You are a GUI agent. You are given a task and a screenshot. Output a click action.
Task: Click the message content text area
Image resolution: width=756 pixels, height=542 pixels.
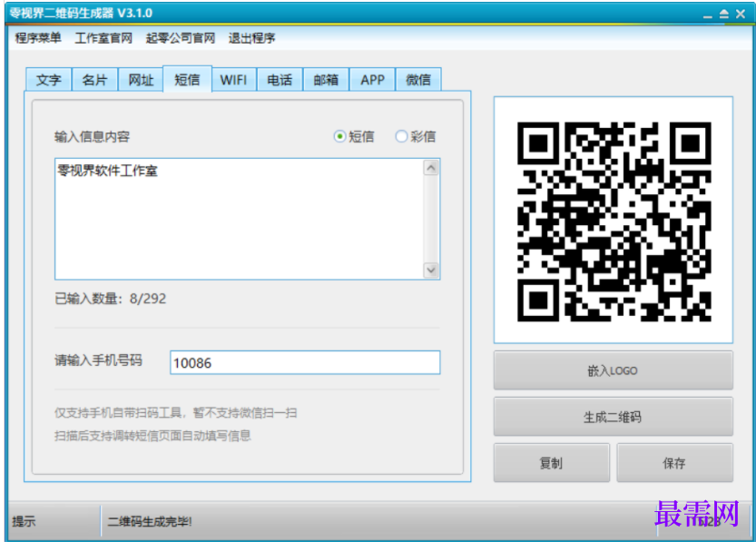click(240, 219)
